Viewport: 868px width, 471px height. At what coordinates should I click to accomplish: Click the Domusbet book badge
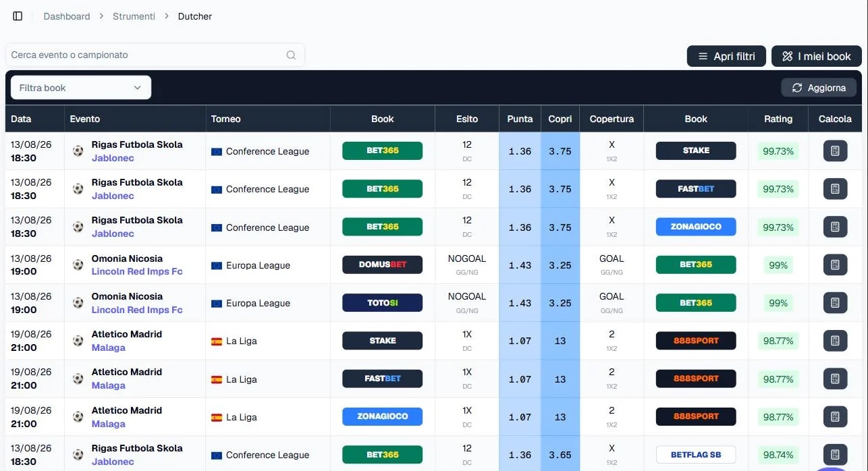[382, 265]
